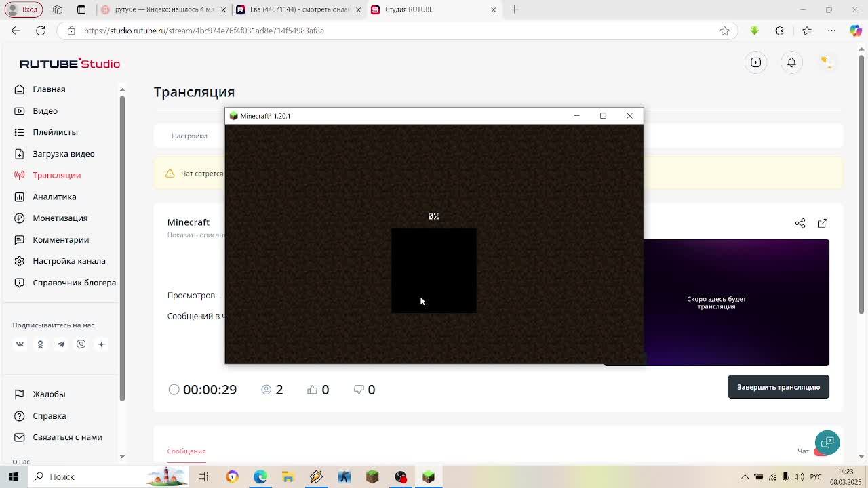868x488 pixels.
Task: Switch to the Настройки tab
Action: pos(189,136)
